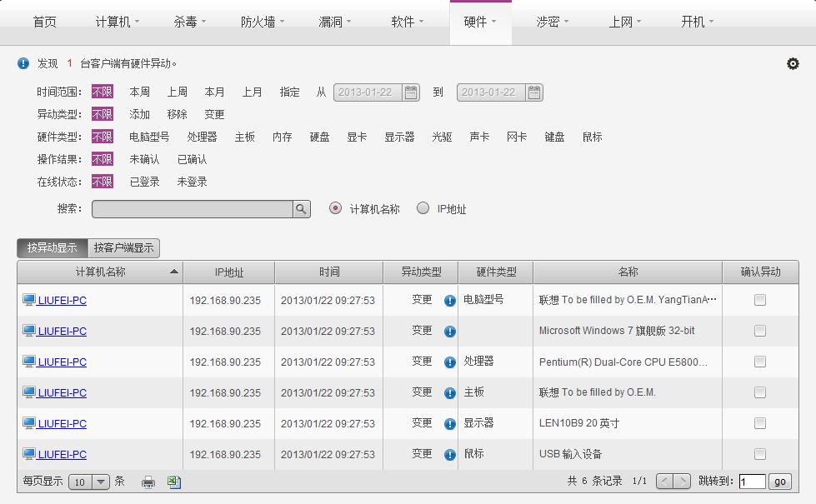Click the search magnifier button
Screen dimensions: 816x504
pos(302,209)
